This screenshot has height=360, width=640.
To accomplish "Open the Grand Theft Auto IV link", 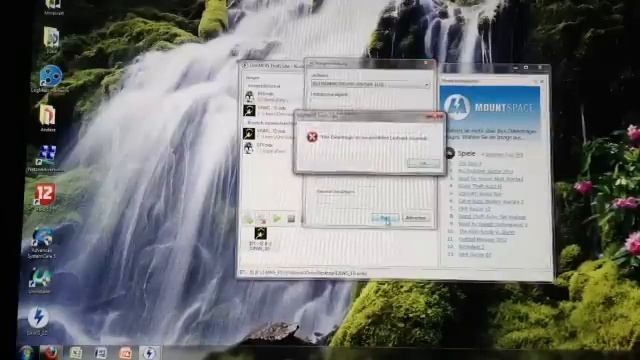I will coord(480,186).
